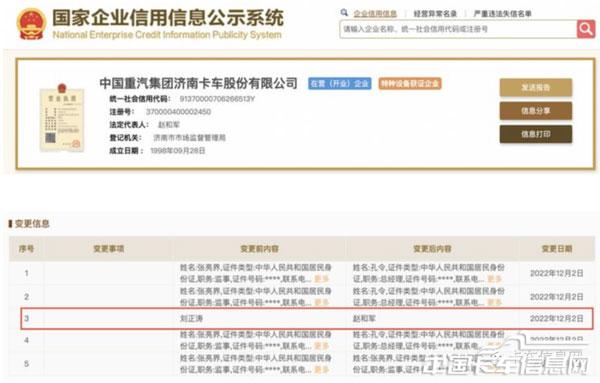The height and width of the screenshot is (383, 600).
Task: Click the red search magnifier button
Action: coord(585,29)
